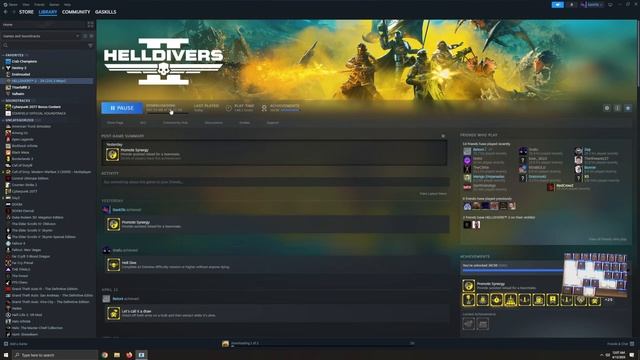The height and width of the screenshot is (360, 640).
Task: Open the game info icon
Action: (618, 108)
